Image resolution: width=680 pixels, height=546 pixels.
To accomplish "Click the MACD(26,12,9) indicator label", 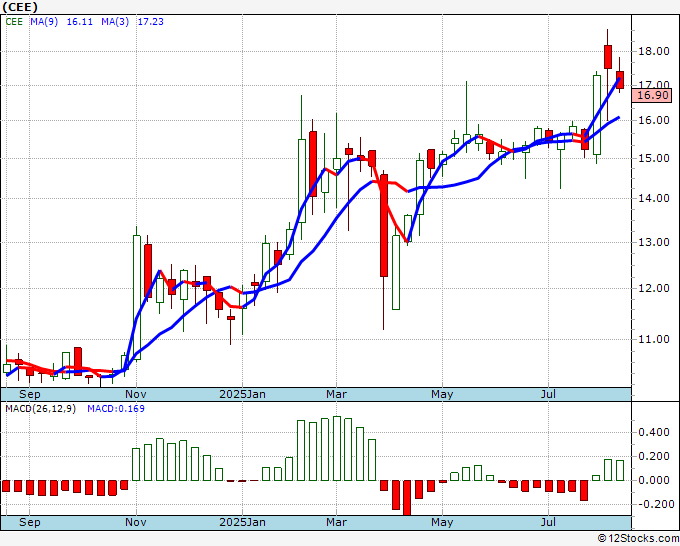I will [x=40, y=409].
